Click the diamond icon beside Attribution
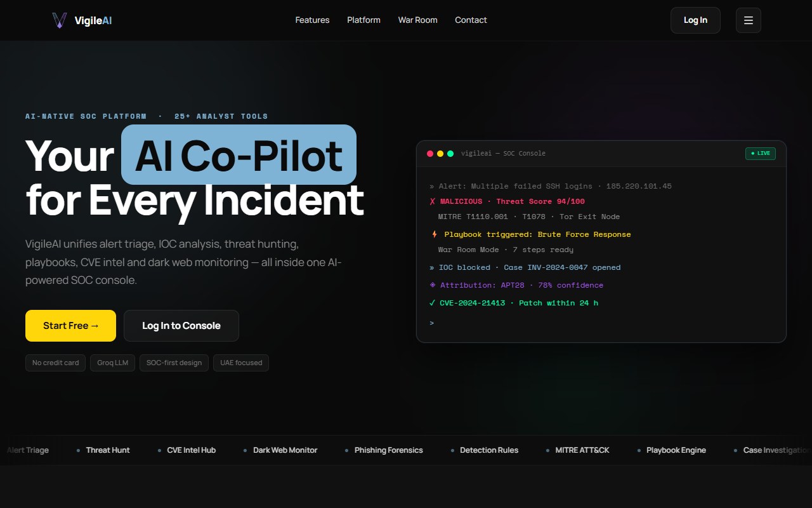 (x=433, y=285)
